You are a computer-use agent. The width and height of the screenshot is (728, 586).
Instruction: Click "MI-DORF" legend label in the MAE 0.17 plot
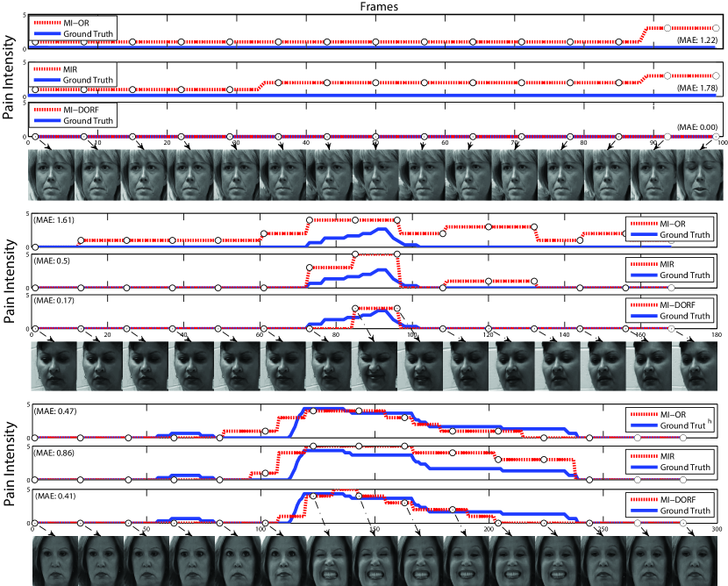point(677,305)
